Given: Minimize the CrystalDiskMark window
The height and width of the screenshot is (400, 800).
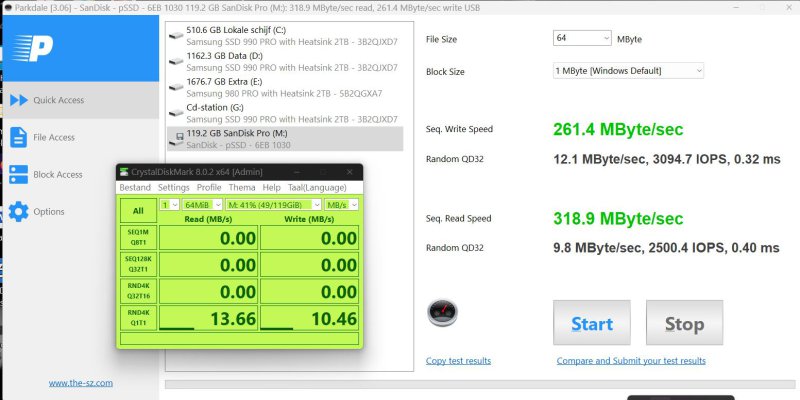Looking at the screenshot, I should 296,172.
